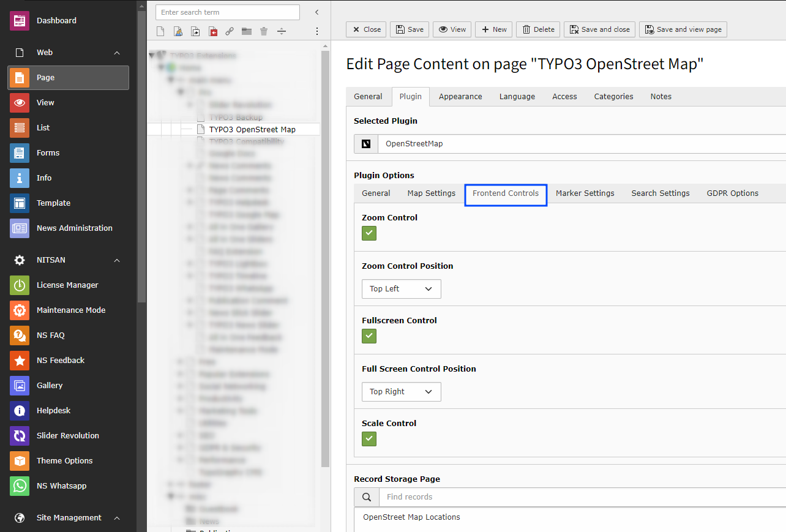
Task: Open the License Manager module
Action: pyautogui.click(x=69, y=285)
